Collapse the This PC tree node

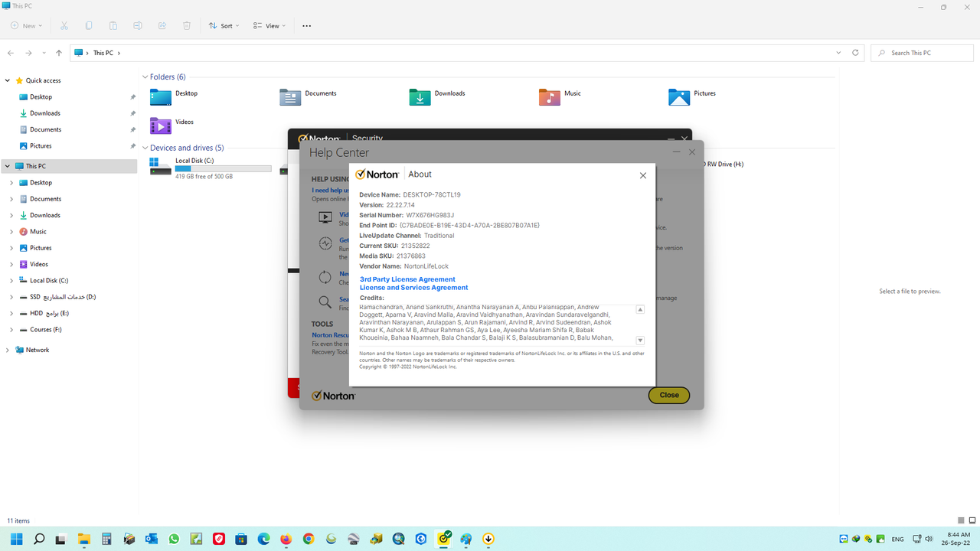pyautogui.click(x=8, y=166)
